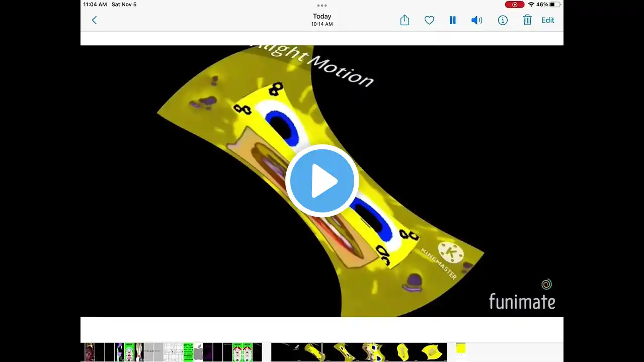Open the person's face thumbnail
This screenshot has width=644, height=362.
click(90, 352)
